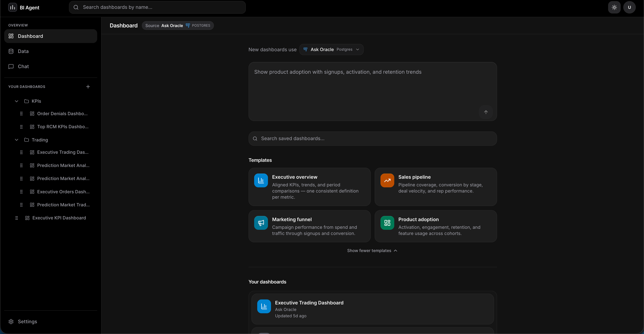This screenshot has height=334, width=644.
Task: Click the chevron in the Ask Oracle selector
Action: point(357,50)
